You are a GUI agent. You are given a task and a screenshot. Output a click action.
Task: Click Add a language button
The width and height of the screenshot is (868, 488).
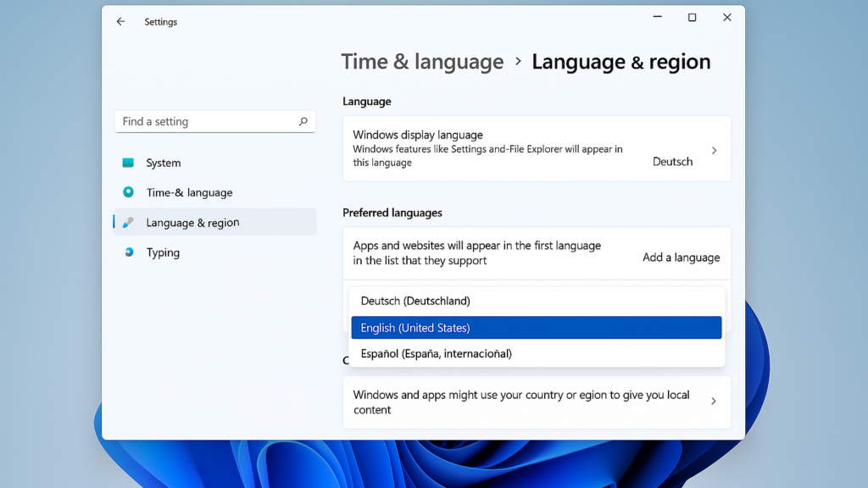(681, 258)
